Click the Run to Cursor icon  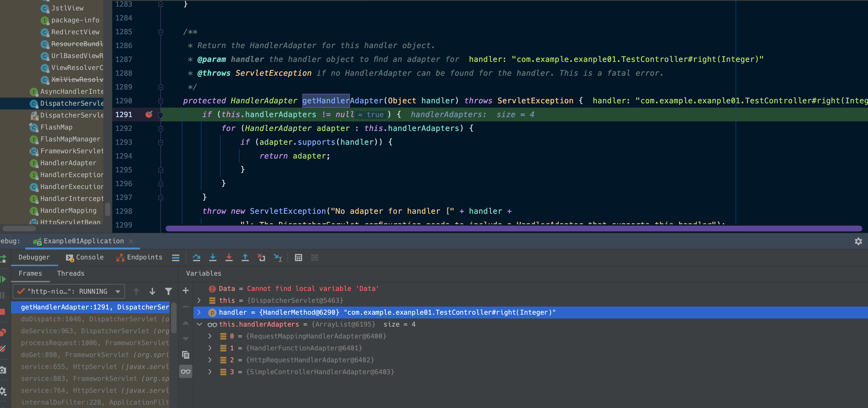[278, 258]
